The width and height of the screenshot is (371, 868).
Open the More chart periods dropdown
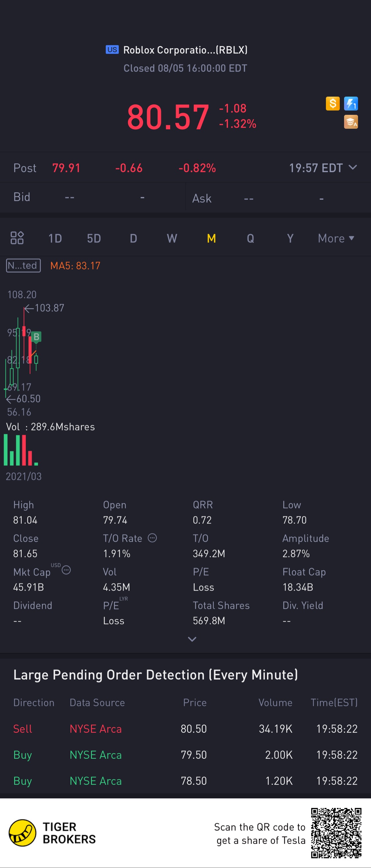(336, 238)
